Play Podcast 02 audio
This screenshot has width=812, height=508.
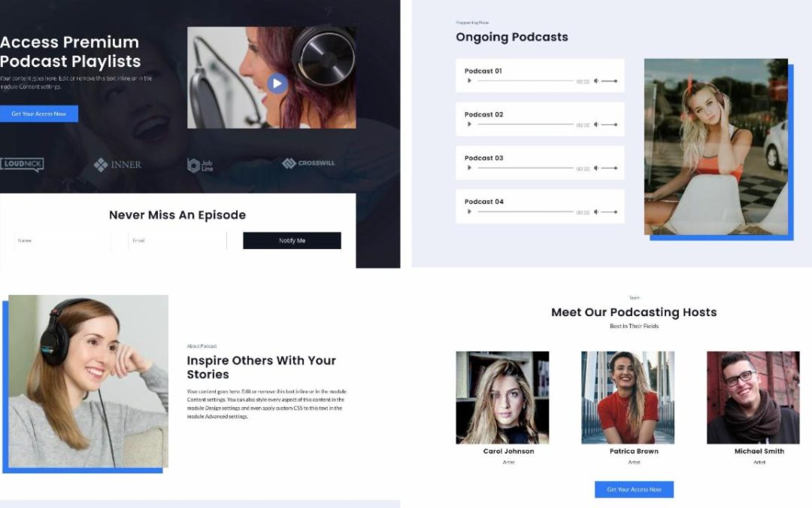click(469, 124)
